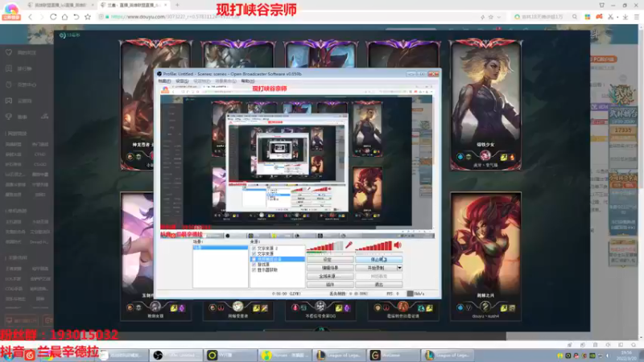Click the browser forward arrow

pyautogui.click(x=42, y=17)
